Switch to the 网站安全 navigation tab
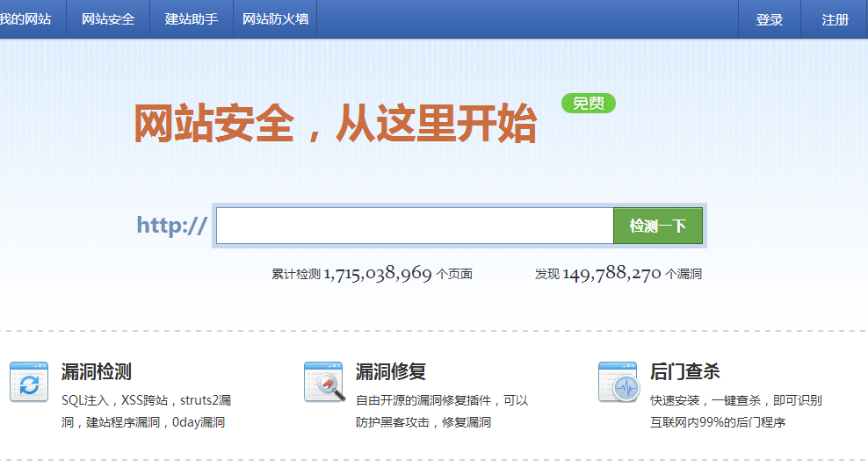868x467 pixels. (x=108, y=19)
